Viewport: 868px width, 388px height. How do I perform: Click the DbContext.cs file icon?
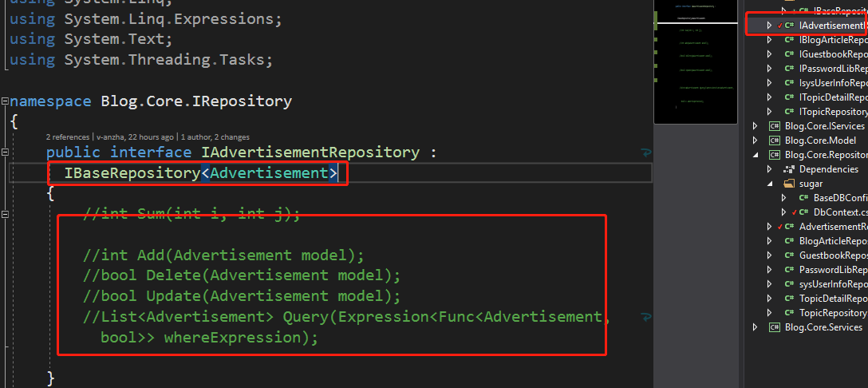803,212
